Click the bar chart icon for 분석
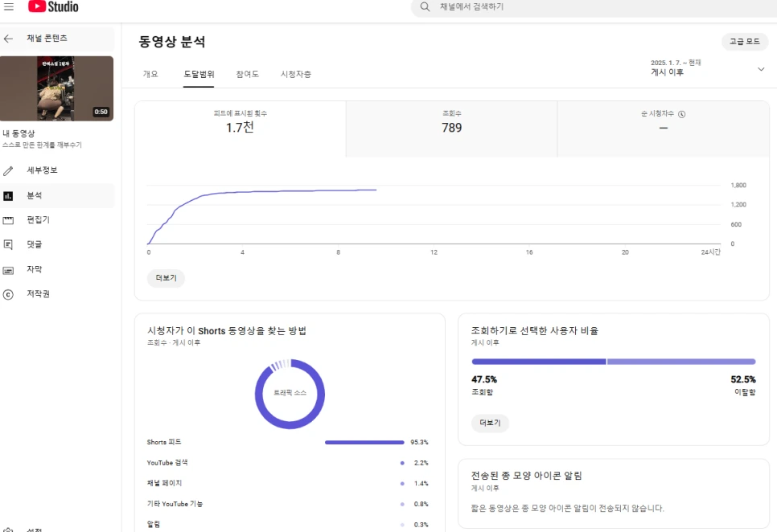 point(8,196)
